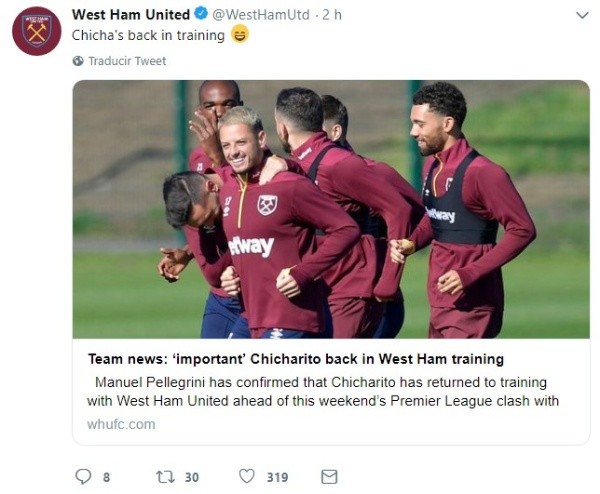Open the tweet options dropdown arrow

pos(582,16)
